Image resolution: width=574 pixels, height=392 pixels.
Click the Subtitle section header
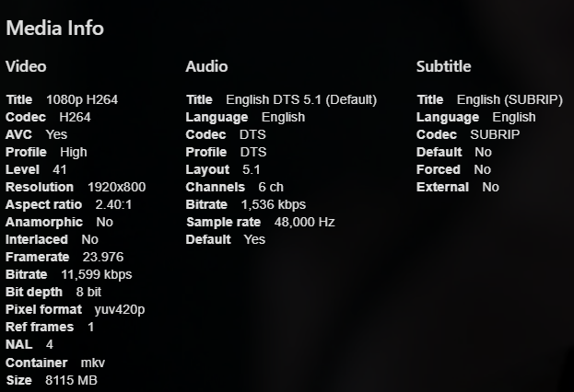443,66
